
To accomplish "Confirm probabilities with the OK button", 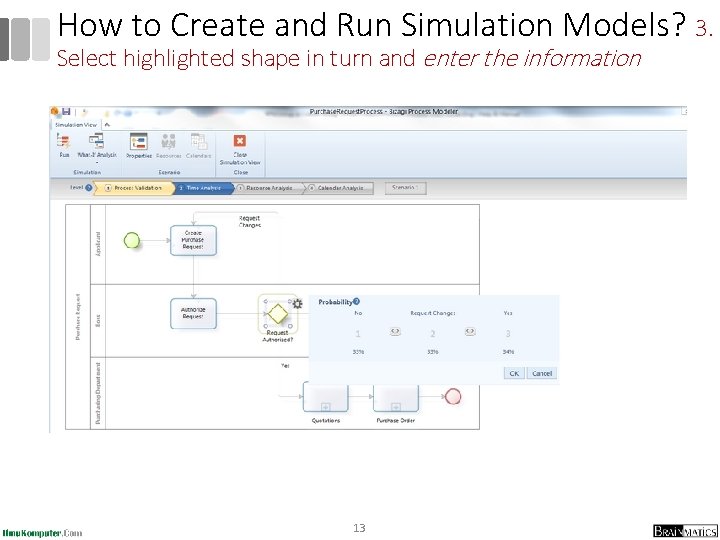I will pos(514,373).
